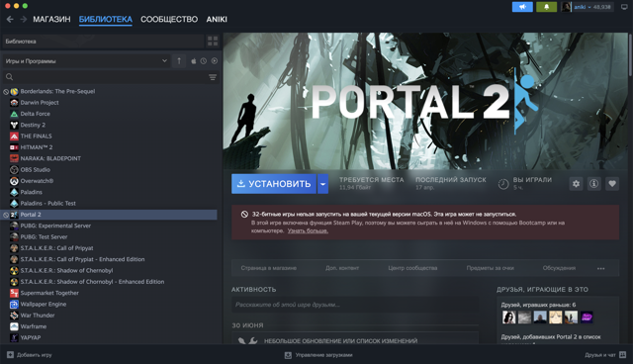
Task: Open the СООБЩЕСТВО tab
Action: pos(169,20)
